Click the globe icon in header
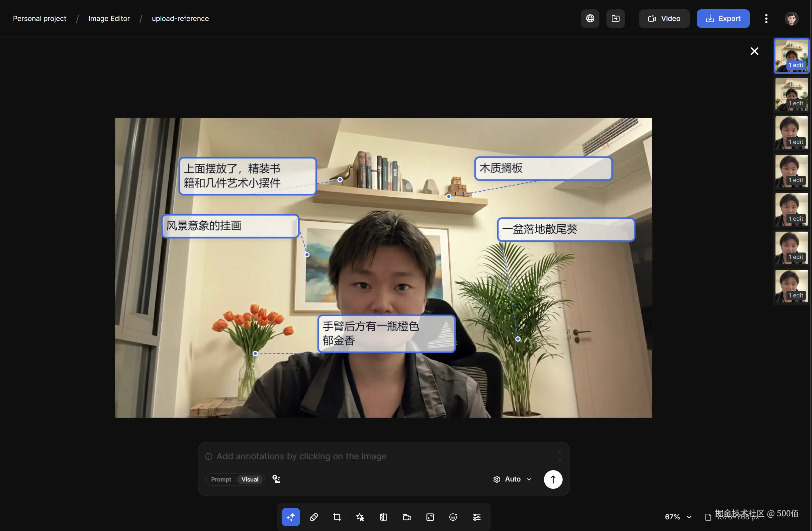Viewport: 812px width, 531px height. (590, 18)
